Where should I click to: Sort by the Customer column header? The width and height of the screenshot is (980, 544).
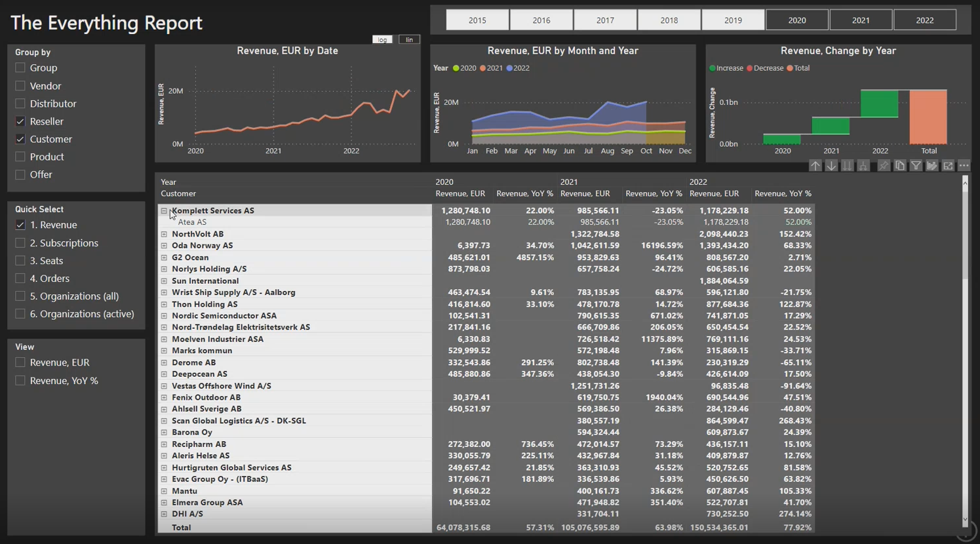click(x=178, y=194)
